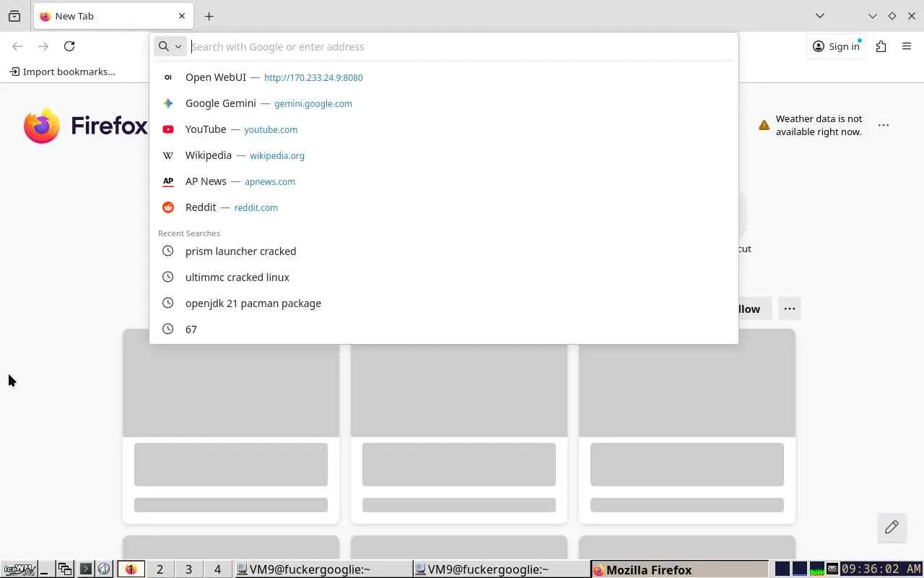Click the http://170.233.24.9:8080 address
Screen dimensions: 924x578
313,78
